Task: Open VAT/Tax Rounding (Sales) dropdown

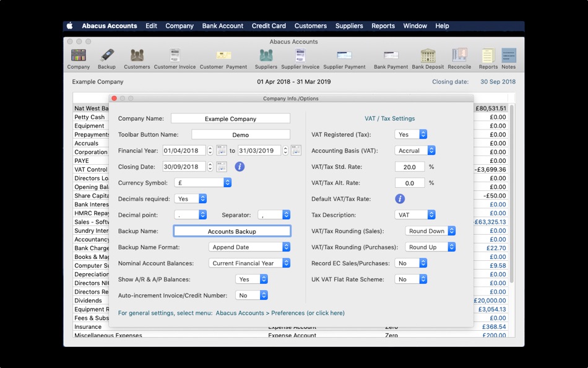Action: [x=431, y=231]
